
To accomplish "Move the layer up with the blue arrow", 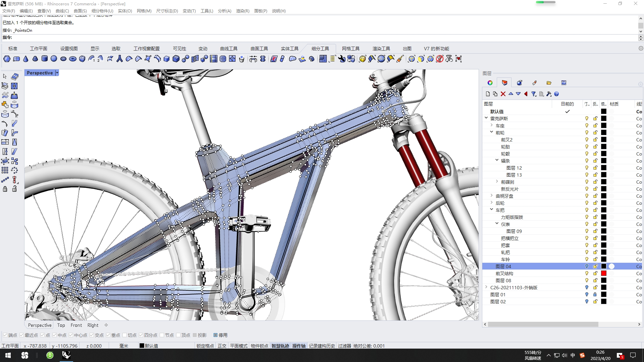I will coord(511,94).
